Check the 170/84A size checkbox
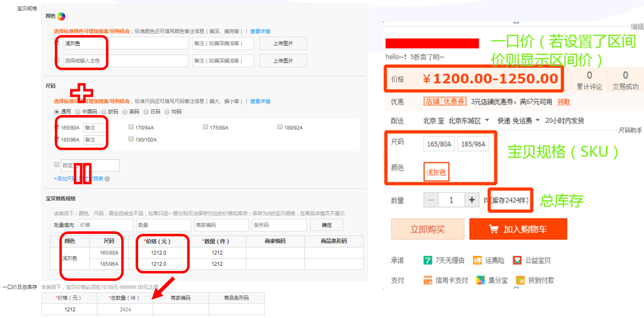The image size is (644, 318). pos(131,127)
